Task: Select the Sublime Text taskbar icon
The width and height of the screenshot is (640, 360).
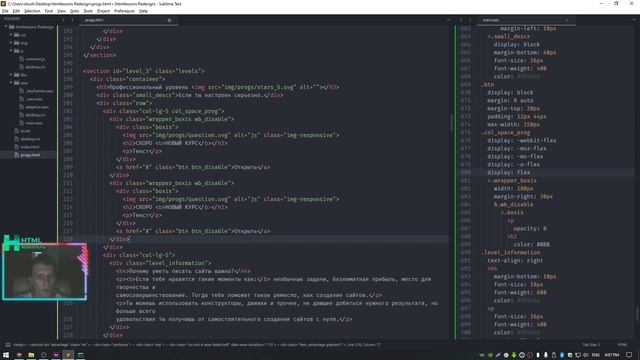Action: [68, 355]
